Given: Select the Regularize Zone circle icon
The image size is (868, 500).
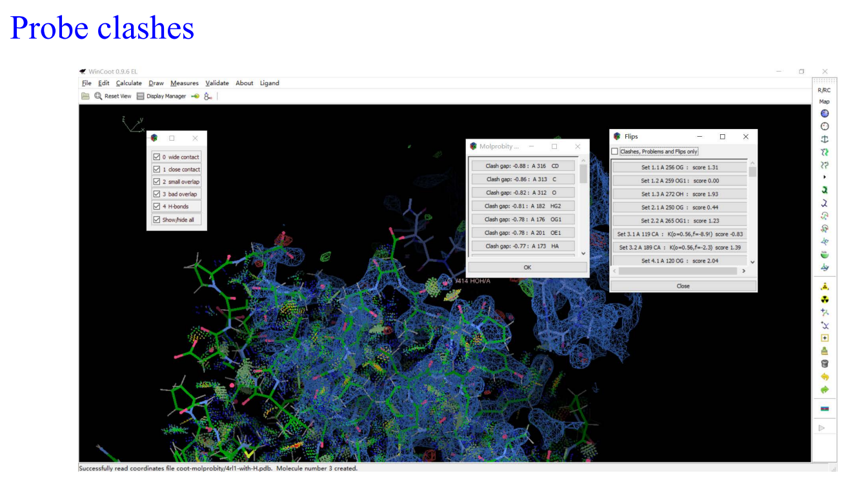Looking at the screenshot, I should 824,126.
